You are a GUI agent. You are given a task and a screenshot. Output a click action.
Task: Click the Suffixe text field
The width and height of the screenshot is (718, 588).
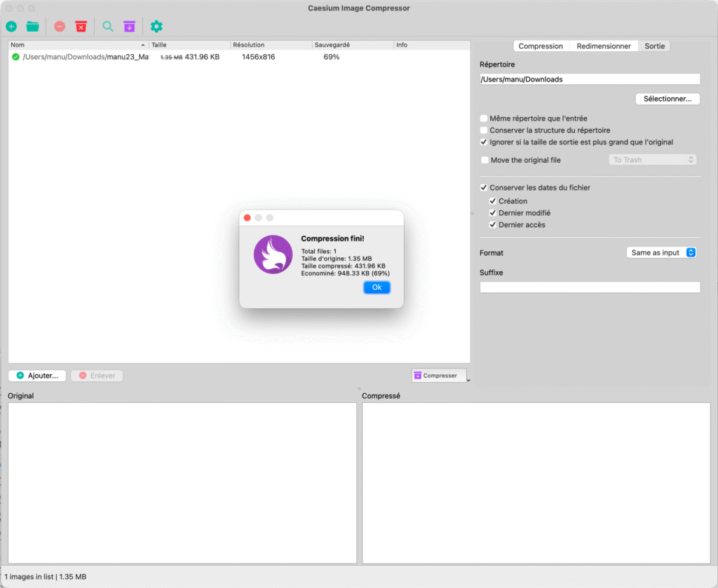click(x=590, y=287)
